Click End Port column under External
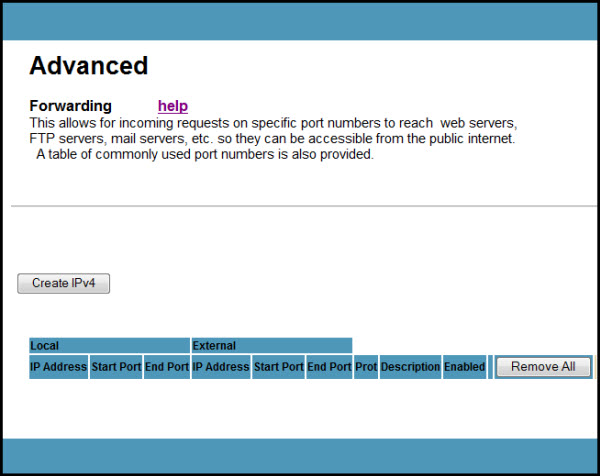Image resolution: width=600 pixels, height=476 pixels. (329, 367)
